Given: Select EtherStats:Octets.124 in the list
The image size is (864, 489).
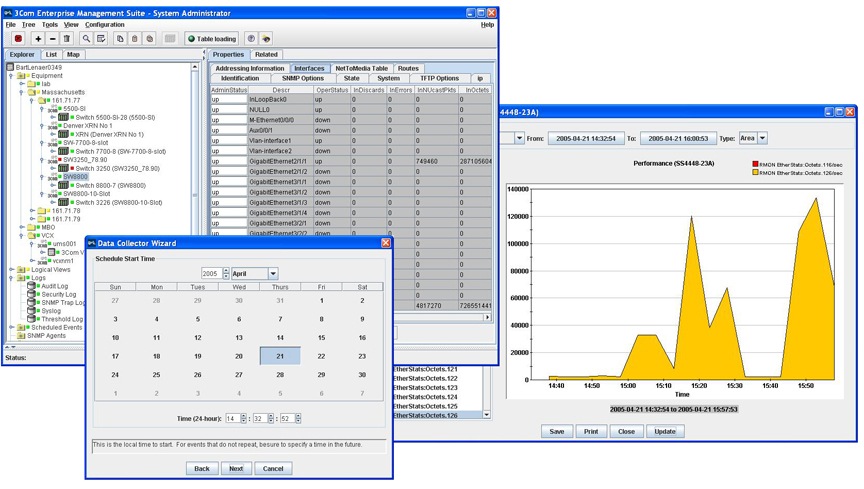Looking at the screenshot, I should (x=438, y=397).
